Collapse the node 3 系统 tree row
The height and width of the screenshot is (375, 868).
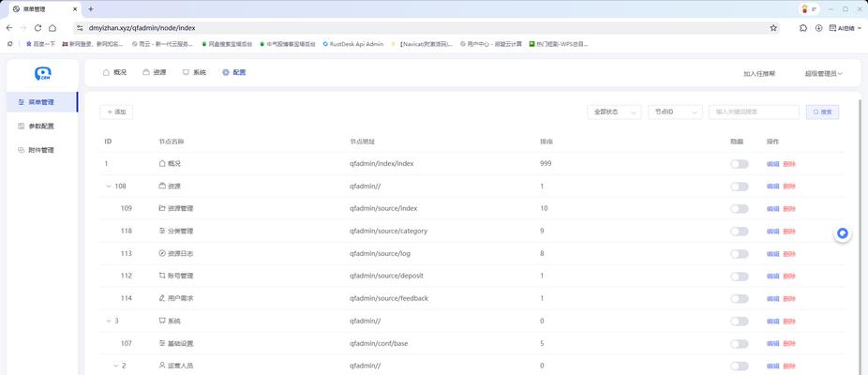pyautogui.click(x=109, y=321)
